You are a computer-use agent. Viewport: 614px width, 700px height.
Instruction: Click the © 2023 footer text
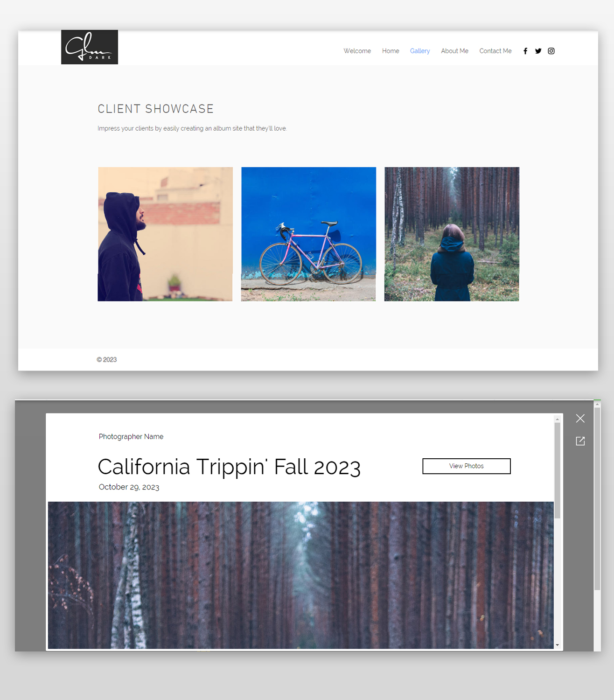[107, 360]
